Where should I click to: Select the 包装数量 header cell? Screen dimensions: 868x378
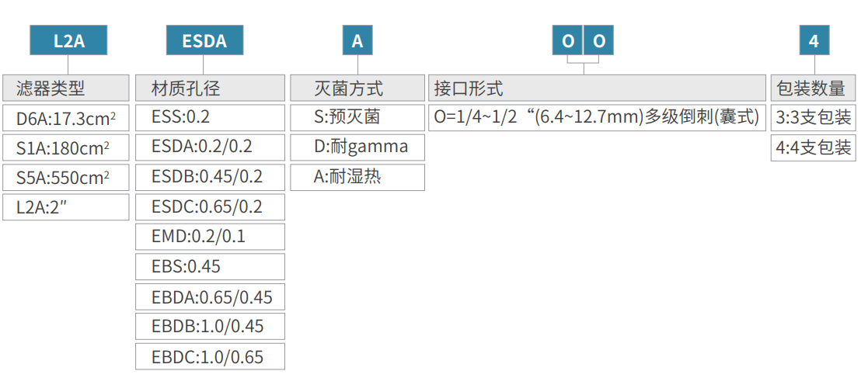(813, 88)
